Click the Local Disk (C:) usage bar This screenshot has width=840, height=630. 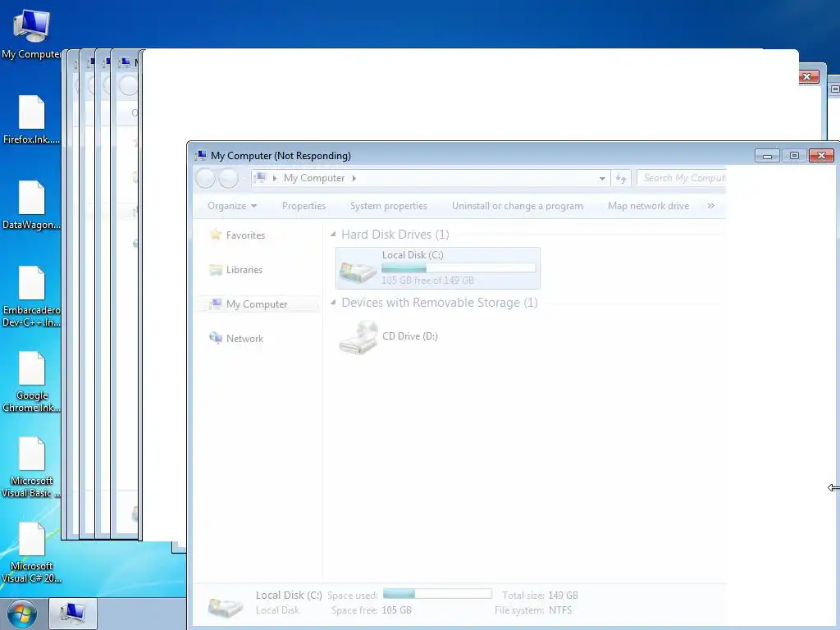[x=459, y=268]
